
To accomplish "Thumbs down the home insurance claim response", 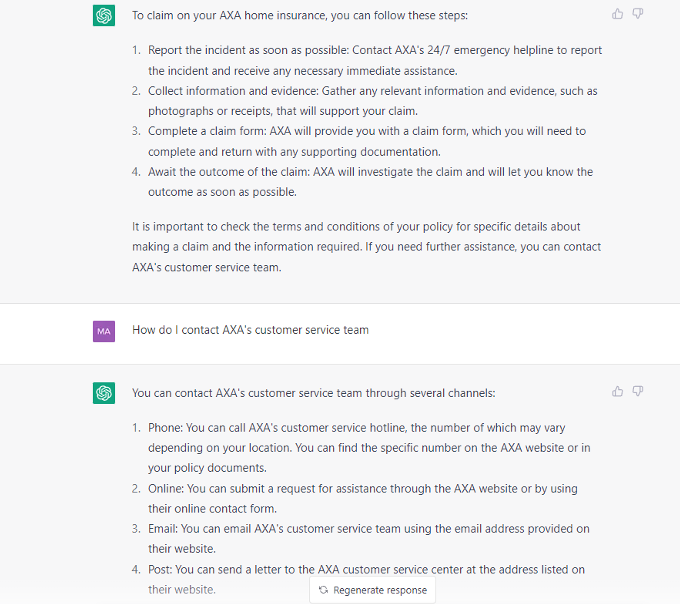I will click(x=638, y=14).
